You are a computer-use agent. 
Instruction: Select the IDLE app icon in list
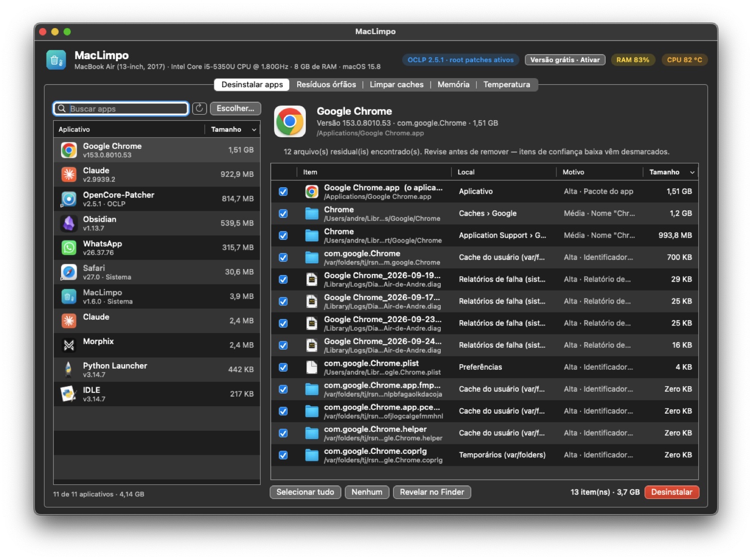click(x=69, y=394)
